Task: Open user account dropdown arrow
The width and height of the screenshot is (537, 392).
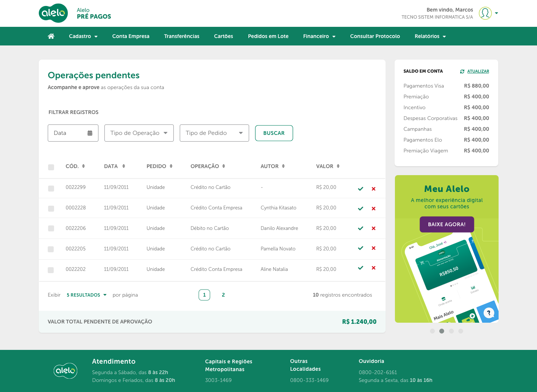Action: coord(496,13)
